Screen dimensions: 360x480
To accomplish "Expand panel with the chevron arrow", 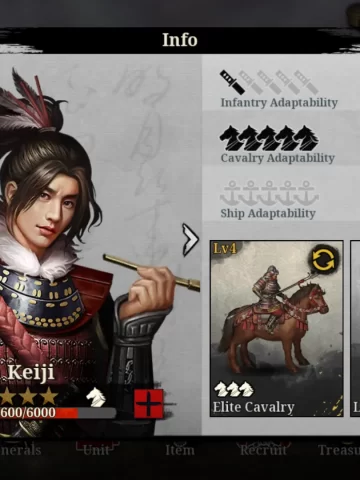I will click(190, 239).
